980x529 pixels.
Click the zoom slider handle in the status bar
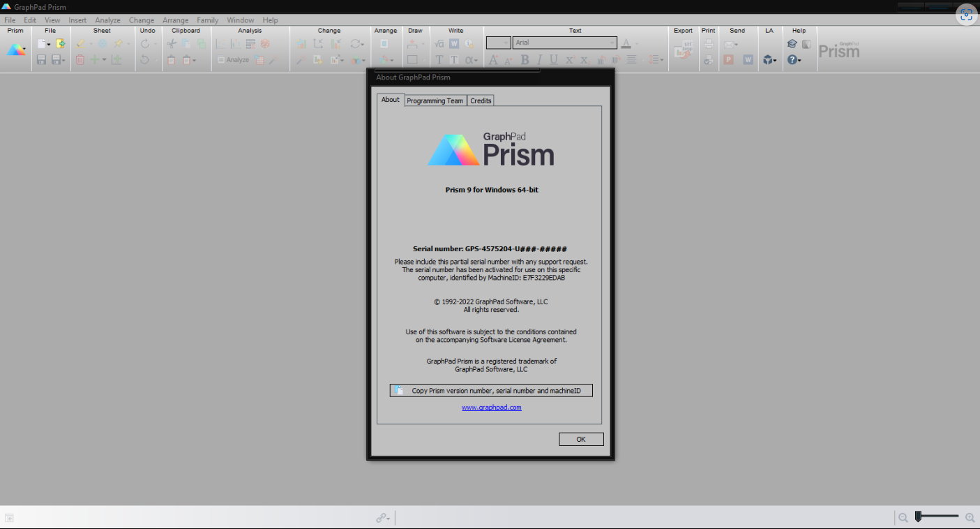(x=919, y=516)
